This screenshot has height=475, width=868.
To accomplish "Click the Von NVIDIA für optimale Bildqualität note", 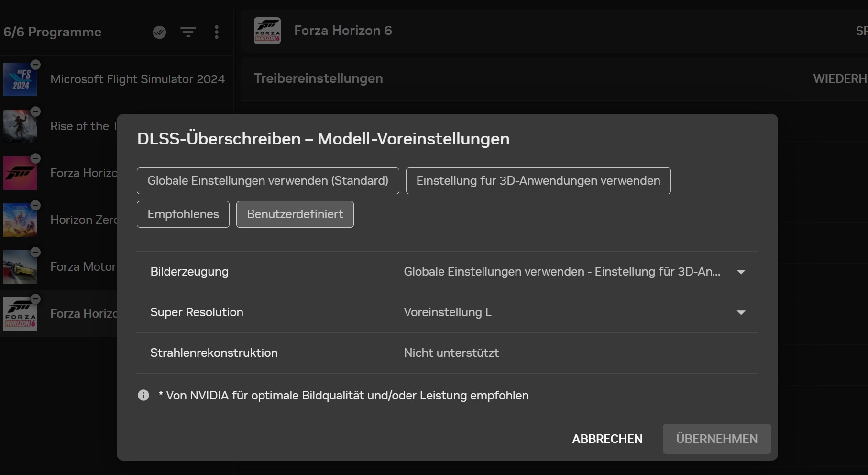I will coord(343,396).
